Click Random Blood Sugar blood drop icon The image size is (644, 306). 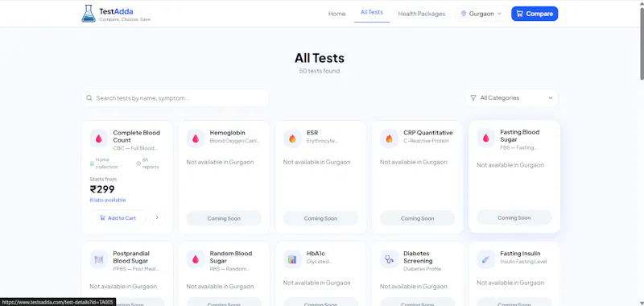[x=196, y=259]
